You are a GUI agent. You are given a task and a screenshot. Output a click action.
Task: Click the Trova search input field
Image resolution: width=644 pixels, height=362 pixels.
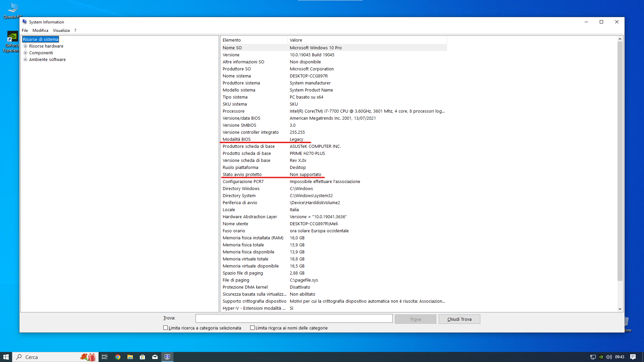tap(294, 318)
